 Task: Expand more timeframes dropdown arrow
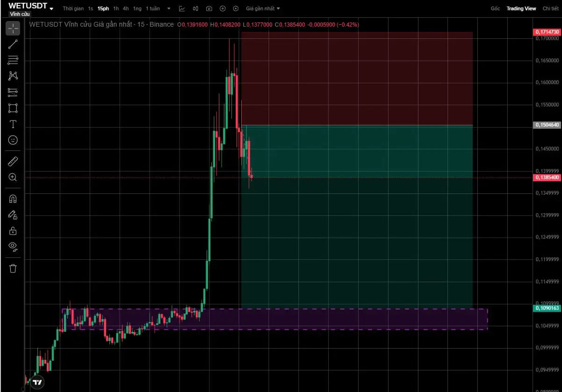(x=169, y=8)
